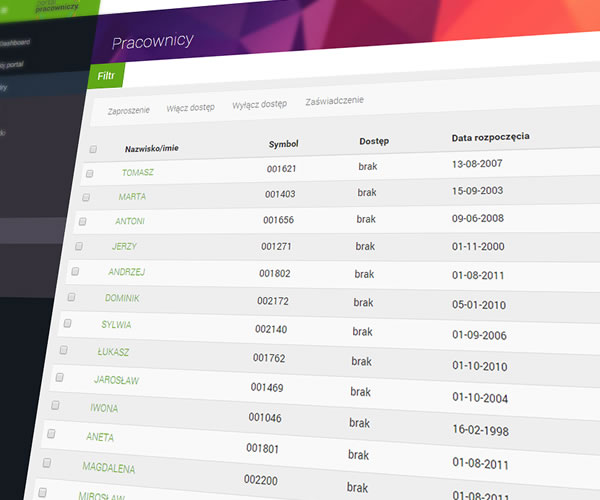Check the box for MARTA row
This screenshot has height=500, width=600.
[x=86, y=197]
